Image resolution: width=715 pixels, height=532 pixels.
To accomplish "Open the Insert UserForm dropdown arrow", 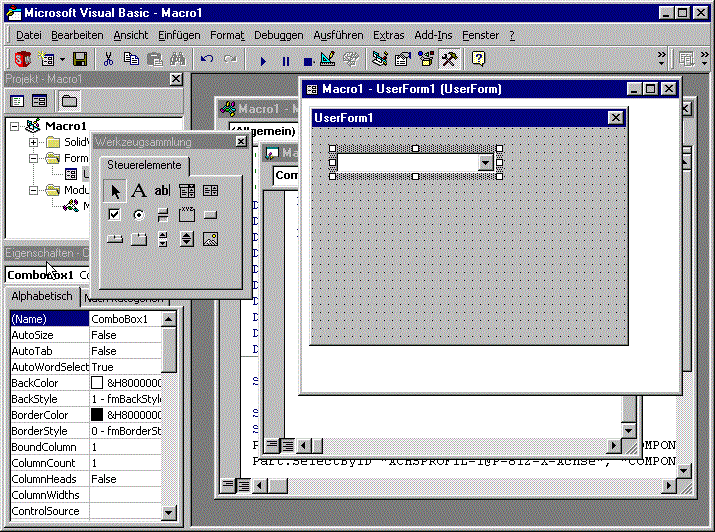I will (x=62, y=59).
